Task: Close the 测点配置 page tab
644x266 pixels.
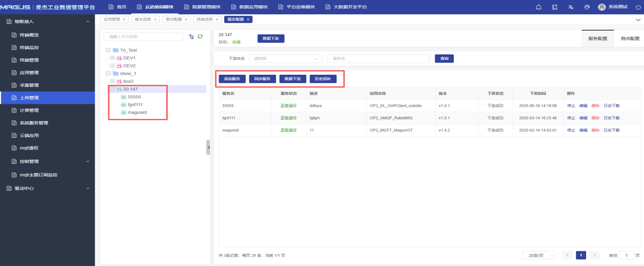Action: click(187, 19)
